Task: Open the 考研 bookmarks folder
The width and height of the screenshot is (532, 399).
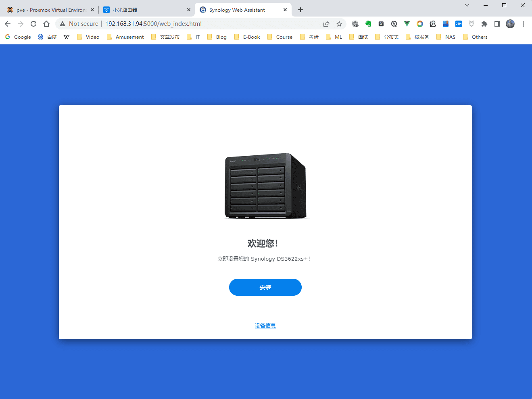Action: pos(309,37)
